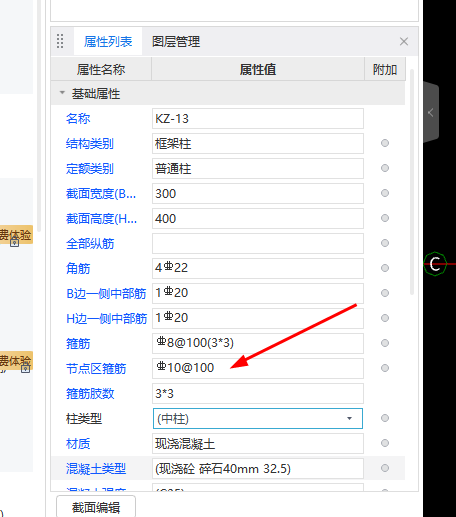Close the properties panel with X
Viewport: 456px width, 517px height.
click(404, 42)
